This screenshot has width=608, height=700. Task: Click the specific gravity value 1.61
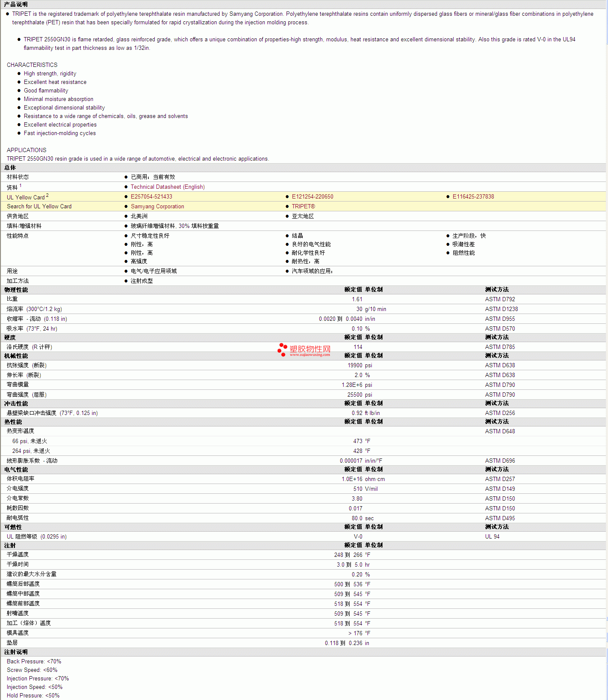click(x=357, y=300)
